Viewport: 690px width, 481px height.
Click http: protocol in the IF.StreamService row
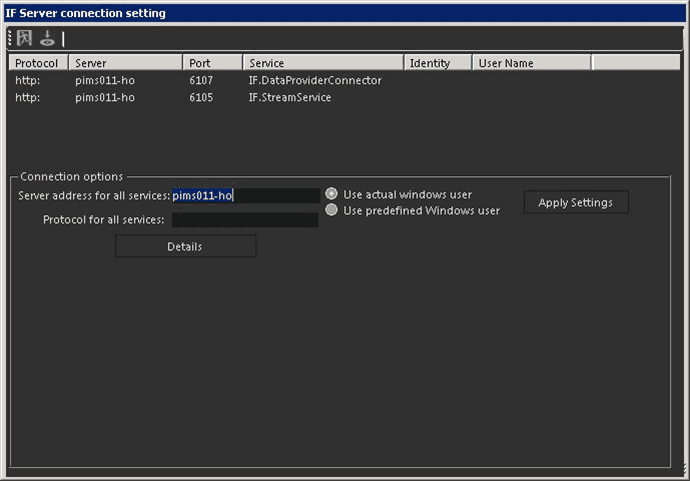pyautogui.click(x=27, y=97)
